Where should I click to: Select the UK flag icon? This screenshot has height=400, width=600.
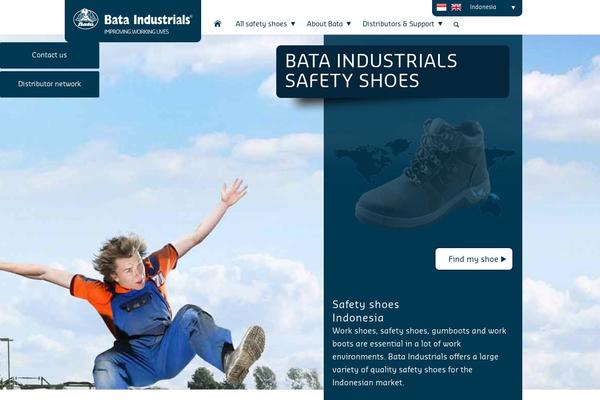[456, 7]
